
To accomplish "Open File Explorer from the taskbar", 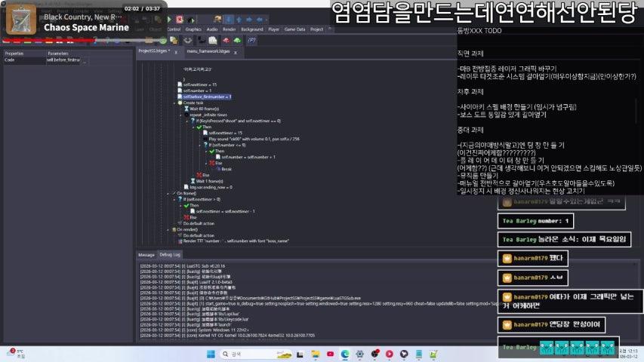I will [316, 354].
